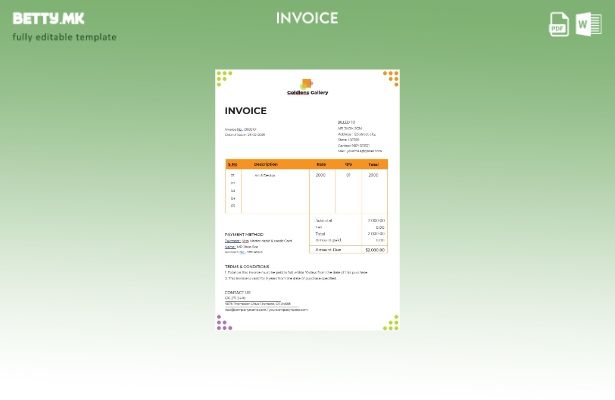Click the PDF file format icon
Viewport: 615px width, 400px height.
click(559, 24)
